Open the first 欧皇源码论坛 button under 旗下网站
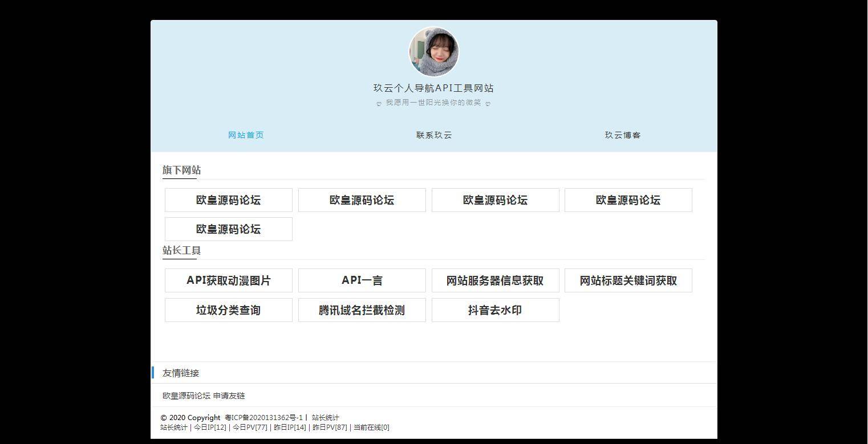 pyautogui.click(x=228, y=200)
